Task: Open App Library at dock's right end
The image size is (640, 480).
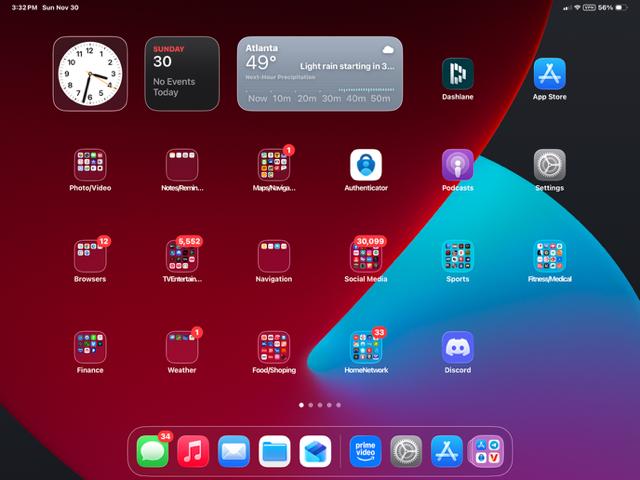Action: [487, 451]
